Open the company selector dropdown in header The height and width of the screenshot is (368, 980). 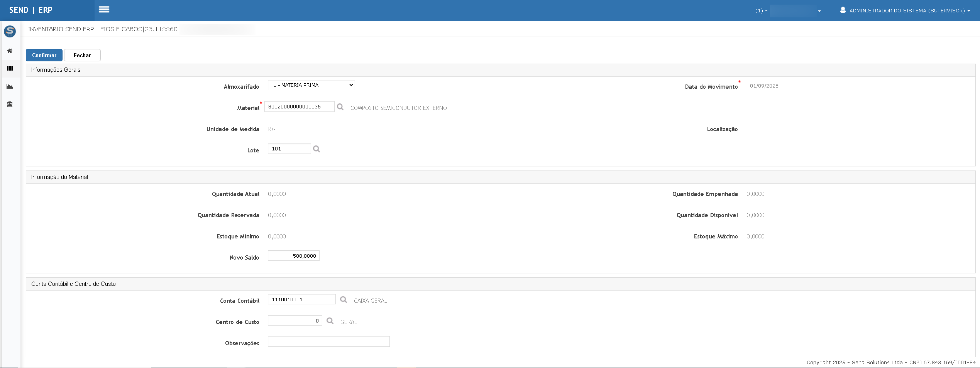[x=794, y=11]
